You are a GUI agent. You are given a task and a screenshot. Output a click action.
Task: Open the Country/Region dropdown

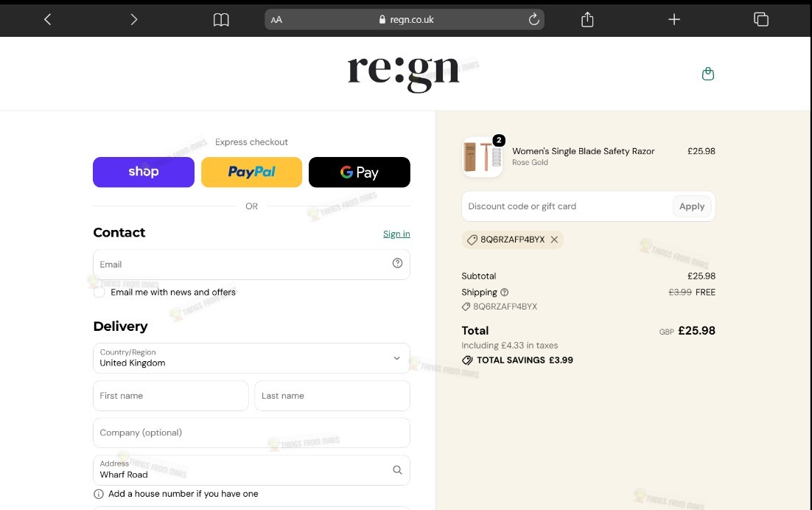tap(252, 357)
